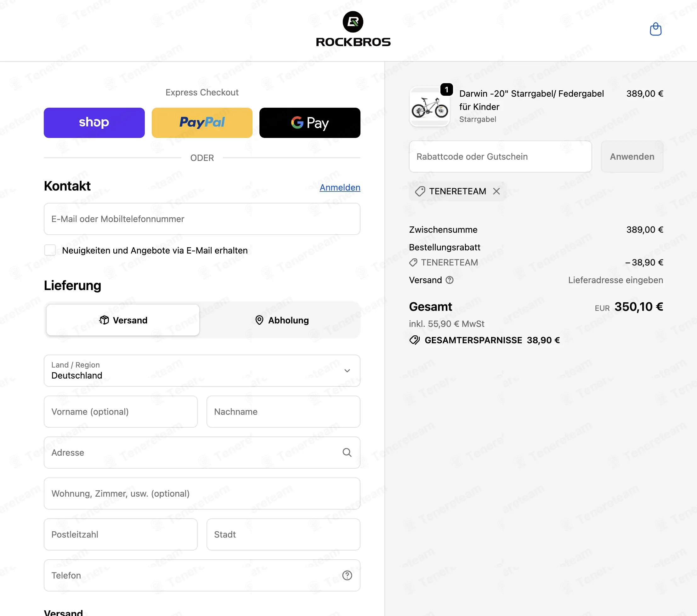Click into the Postleitzahl field
697x616 pixels.
click(x=121, y=534)
